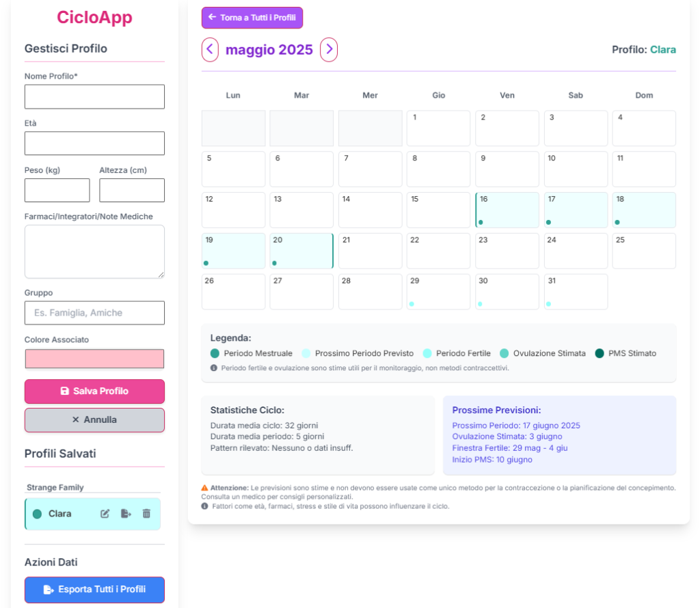Click the Torna a Tutti i Profili button
Viewport: 700px width, 608px height.
(x=252, y=18)
